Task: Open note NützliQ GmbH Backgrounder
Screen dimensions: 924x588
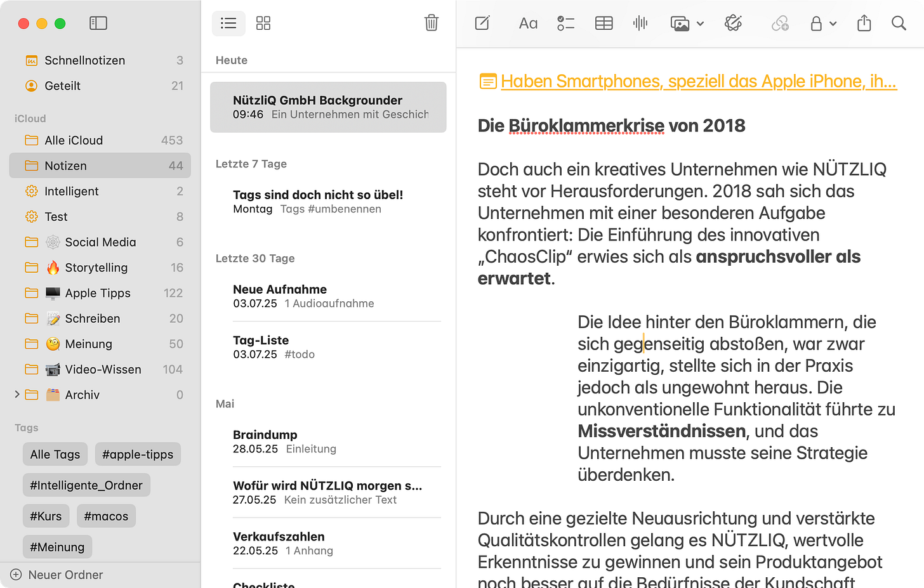Action: pyautogui.click(x=328, y=107)
